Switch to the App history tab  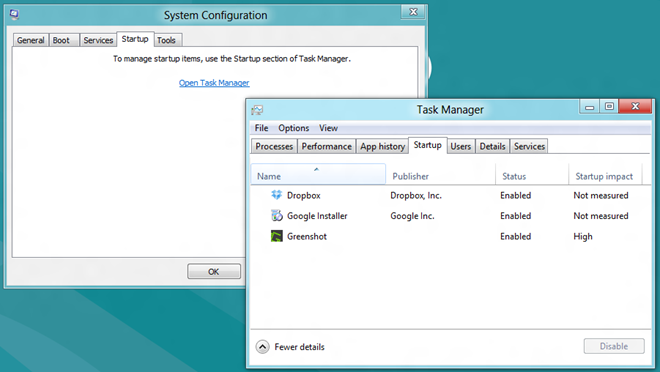(x=382, y=146)
